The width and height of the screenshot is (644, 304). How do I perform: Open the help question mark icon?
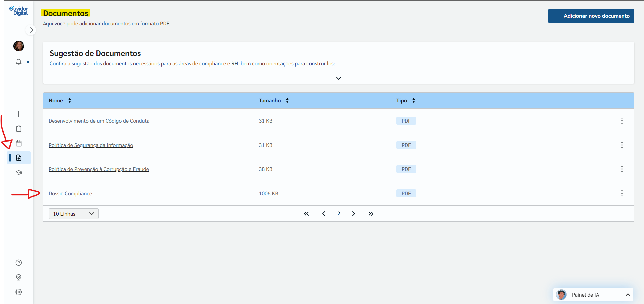pos(19,263)
